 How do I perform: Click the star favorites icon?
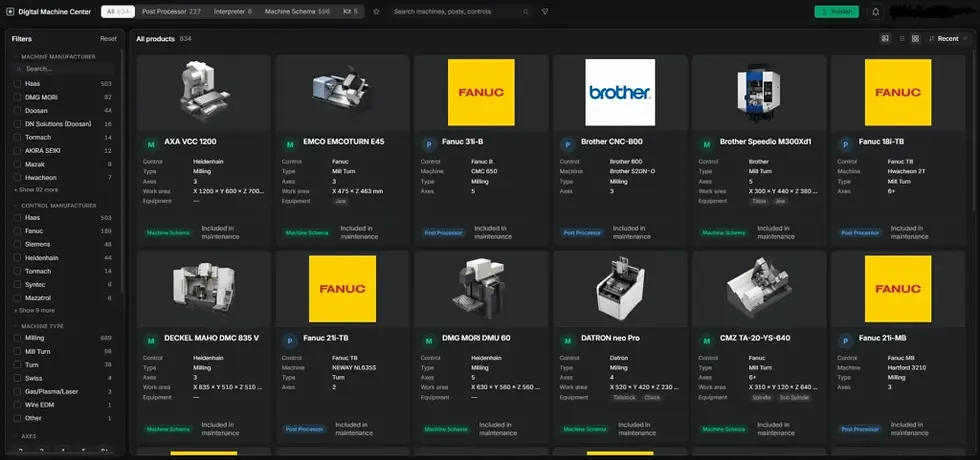(376, 11)
